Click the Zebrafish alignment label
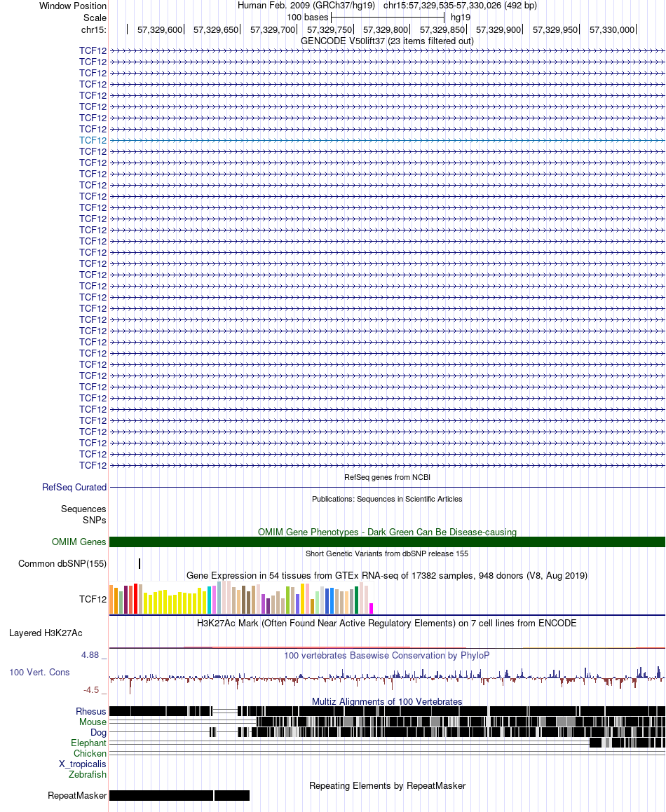The width and height of the screenshot is (666, 812). tap(88, 774)
